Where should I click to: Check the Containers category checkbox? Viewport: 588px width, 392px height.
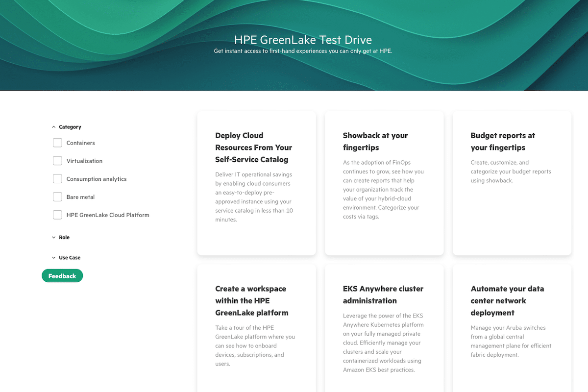(x=57, y=143)
